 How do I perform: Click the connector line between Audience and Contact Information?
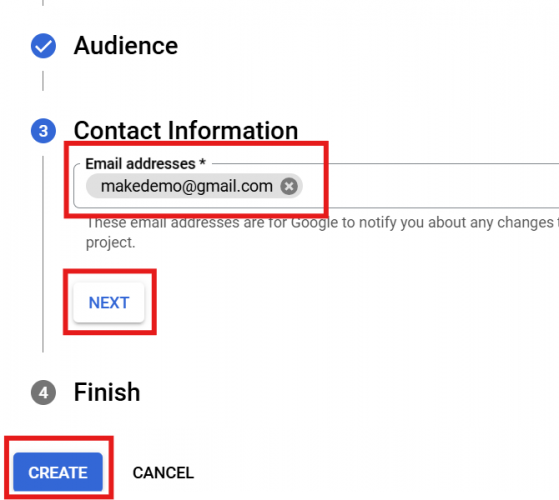click(43, 81)
